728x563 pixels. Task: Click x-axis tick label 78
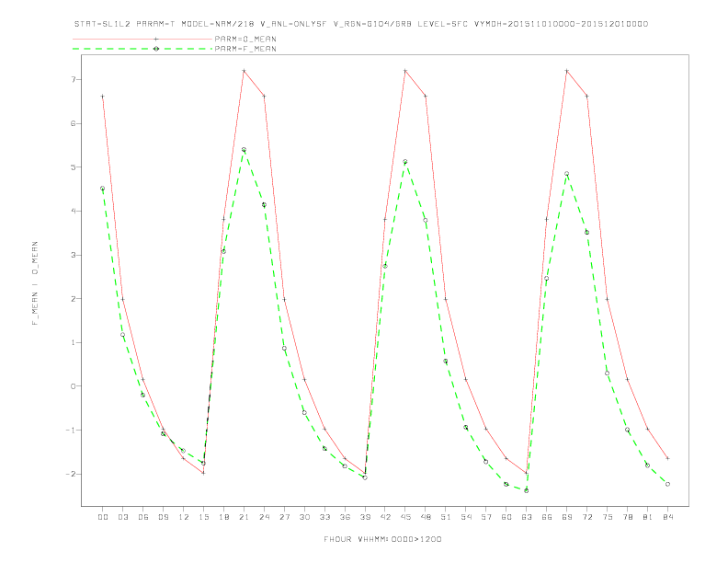[x=627, y=517]
